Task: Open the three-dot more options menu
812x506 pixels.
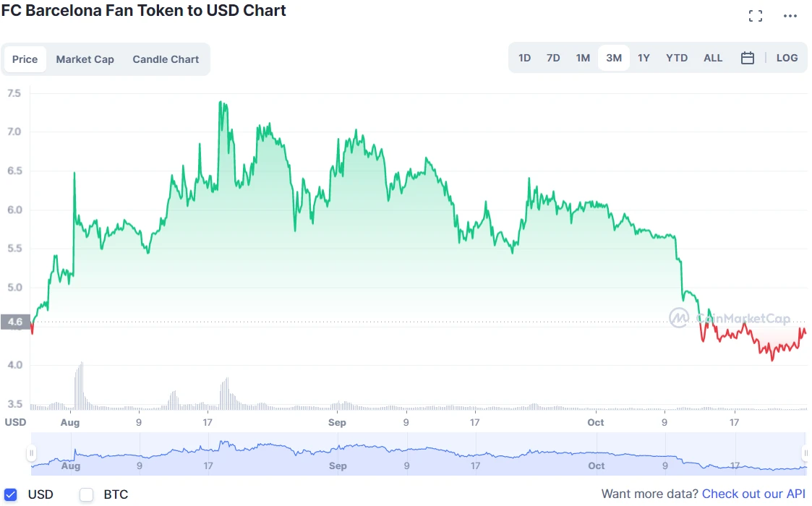Action: tap(790, 16)
